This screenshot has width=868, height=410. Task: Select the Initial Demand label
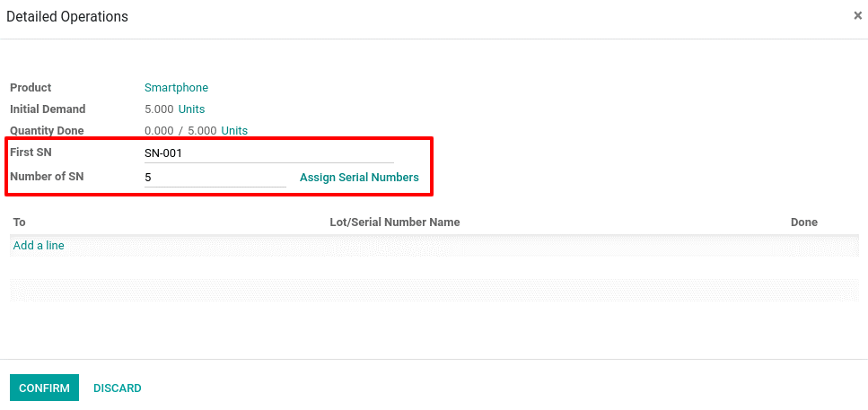(x=48, y=109)
